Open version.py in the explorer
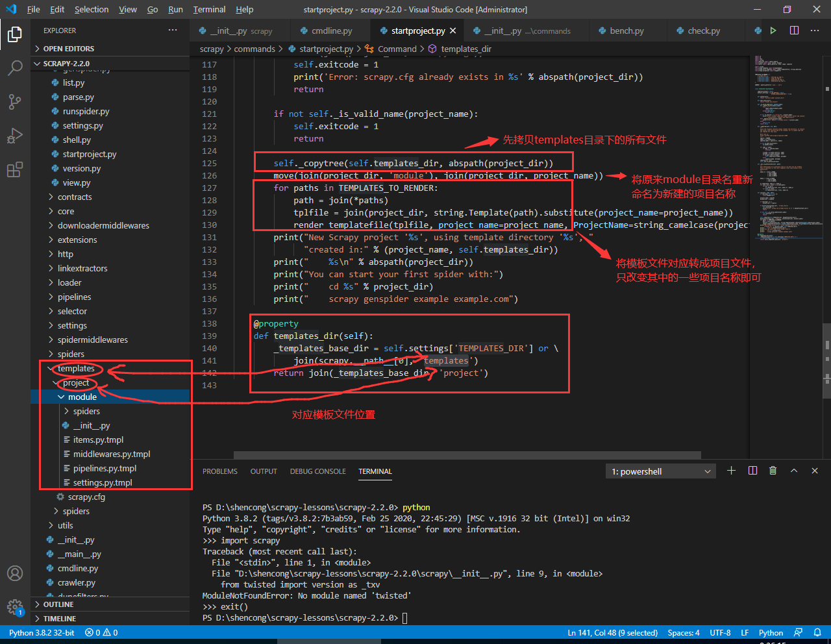 click(x=82, y=168)
